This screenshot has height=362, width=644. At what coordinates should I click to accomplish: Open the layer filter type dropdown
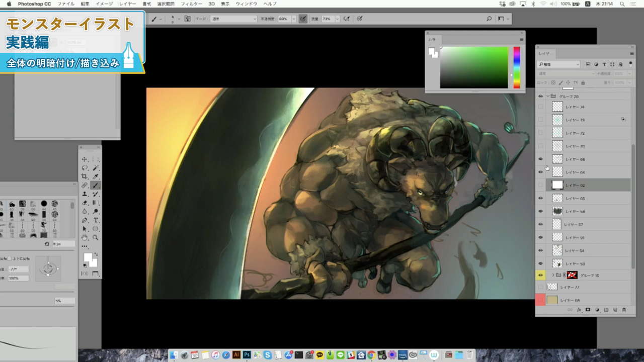coord(558,64)
